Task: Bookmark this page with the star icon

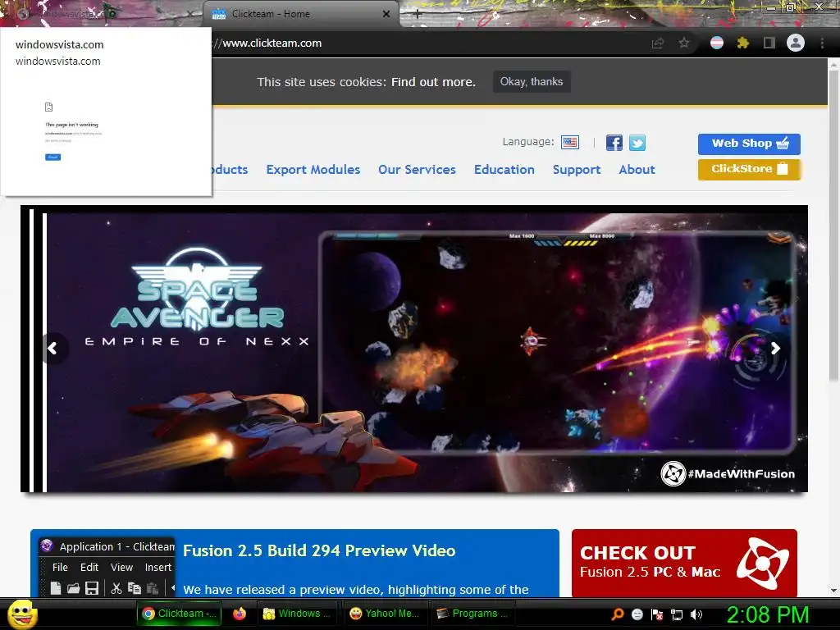Action: tap(684, 43)
